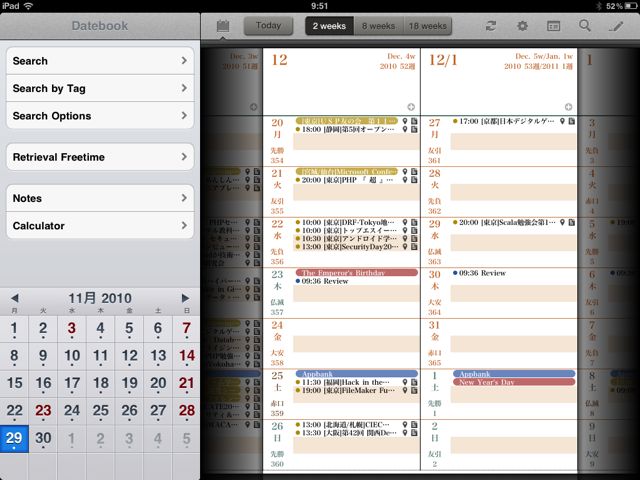The width and height of the screenshot is (640, 480).
Task: Select November 30 in mini calendar
Action: point(43,439)
